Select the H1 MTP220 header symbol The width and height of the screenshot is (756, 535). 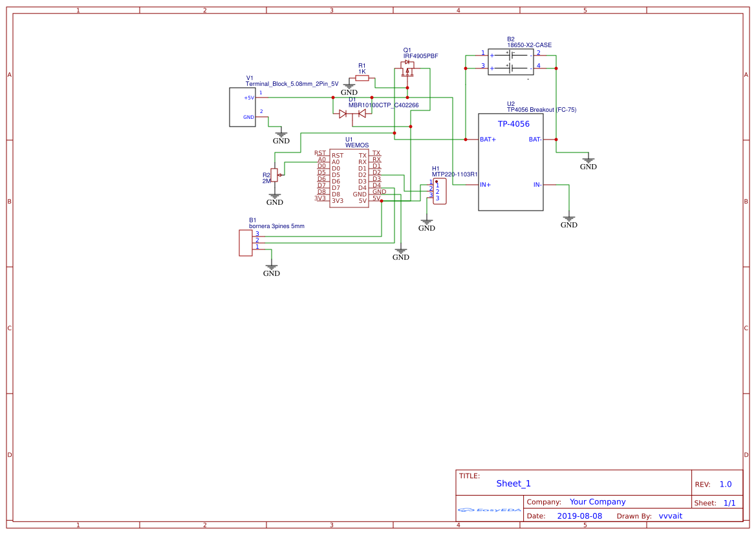439,191
